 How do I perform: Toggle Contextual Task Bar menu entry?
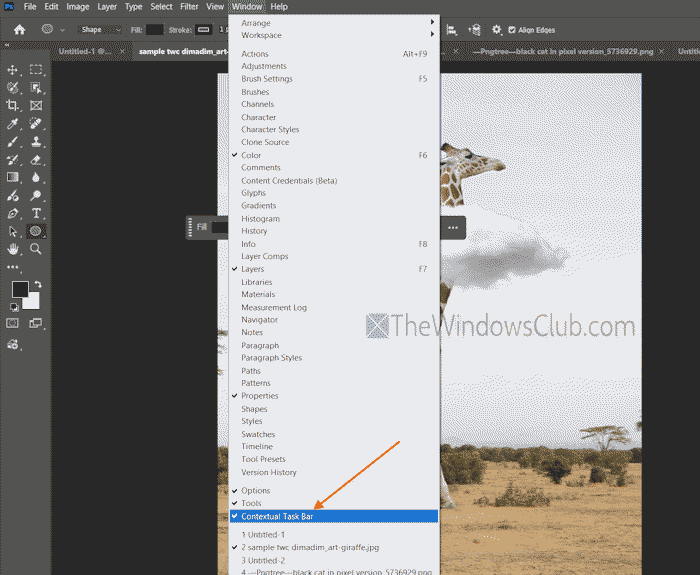point(333,516)
